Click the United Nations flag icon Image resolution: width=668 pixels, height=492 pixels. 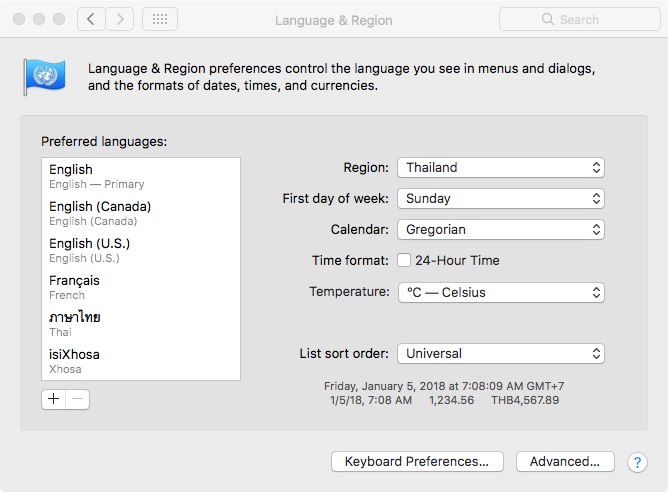pyautogui.click(x=44, y=76)
